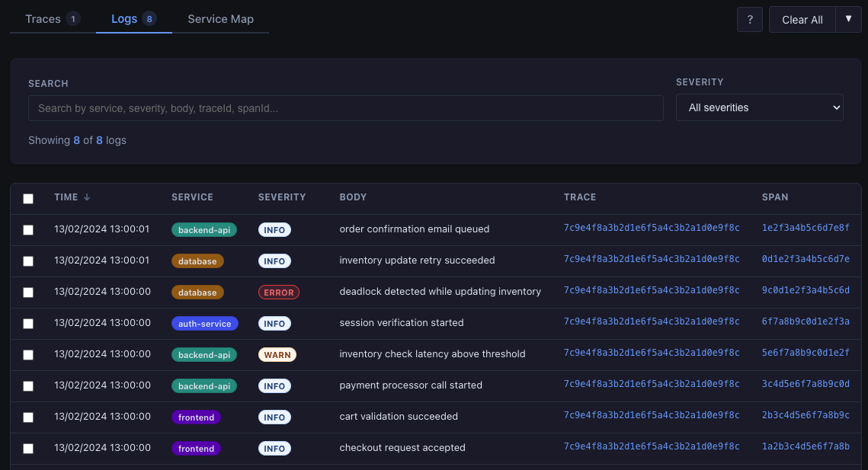Open trace link in checkout request accepted row

pos(652,446)
